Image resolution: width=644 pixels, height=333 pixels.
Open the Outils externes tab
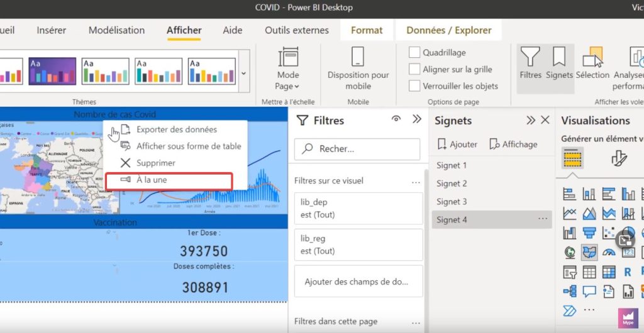pyautogui.click(x=297, y=30)
